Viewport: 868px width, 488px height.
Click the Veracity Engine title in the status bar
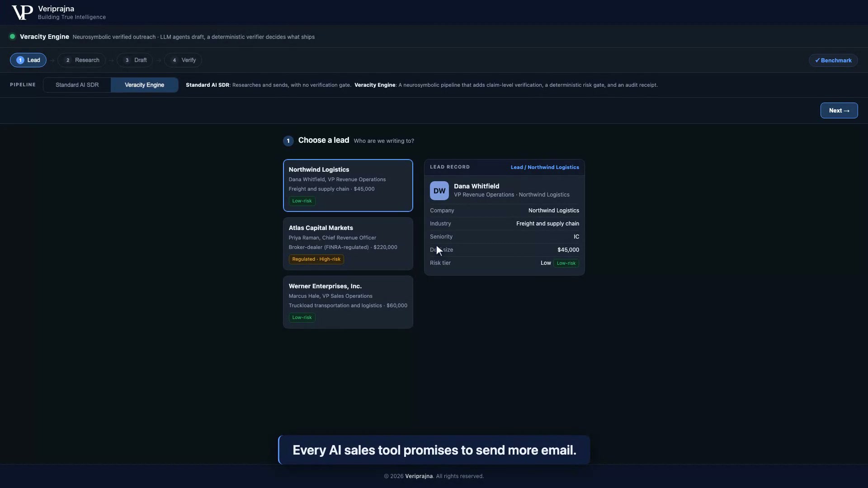point(44,37)
